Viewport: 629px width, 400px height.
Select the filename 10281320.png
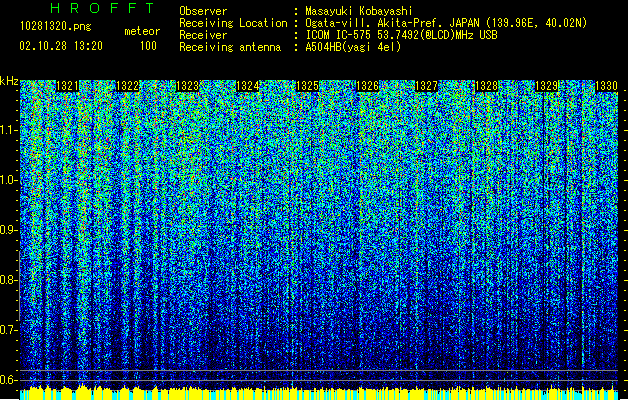pos(55,27)
